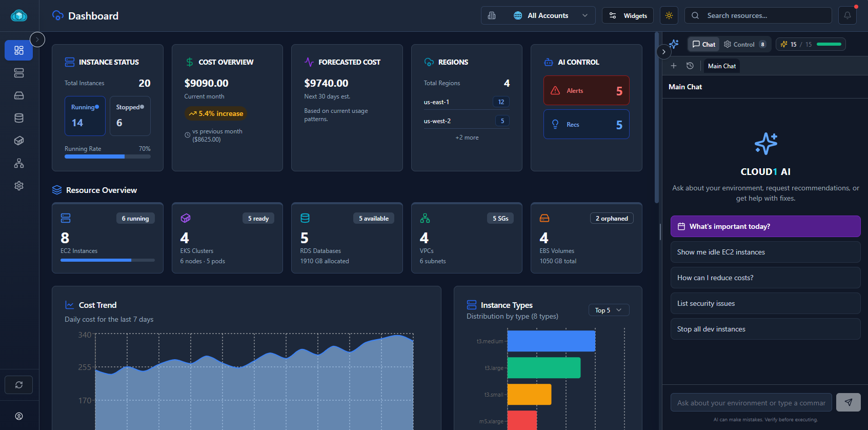Click the us-west-2 region row
868x430 pixels.
(x=467, y=121)
